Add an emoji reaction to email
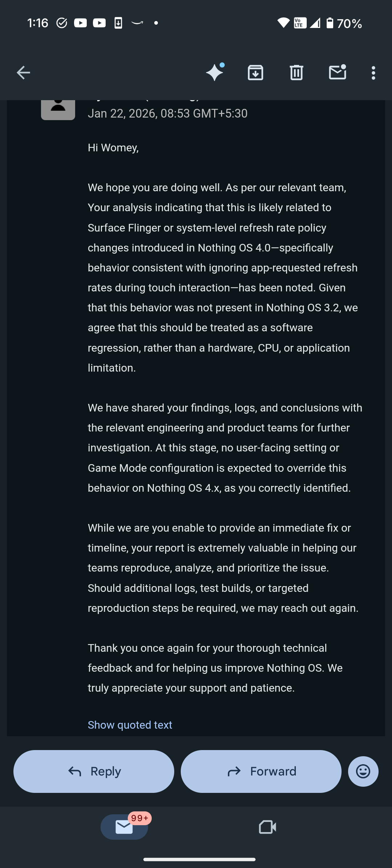This screenshot has width=392, height=868. tap(363, 771)
